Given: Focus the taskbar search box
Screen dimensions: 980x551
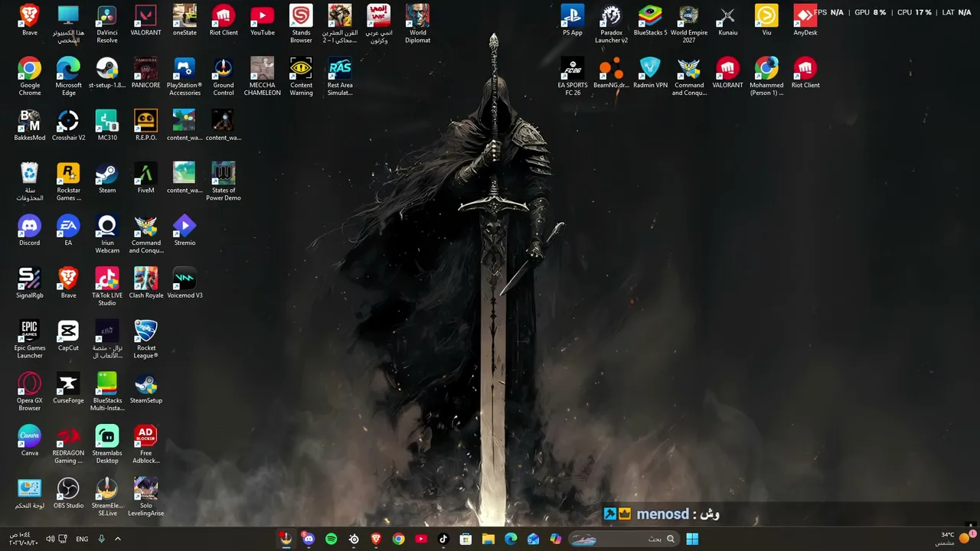Looking at the screenshot, I should (x=623, y=539).
